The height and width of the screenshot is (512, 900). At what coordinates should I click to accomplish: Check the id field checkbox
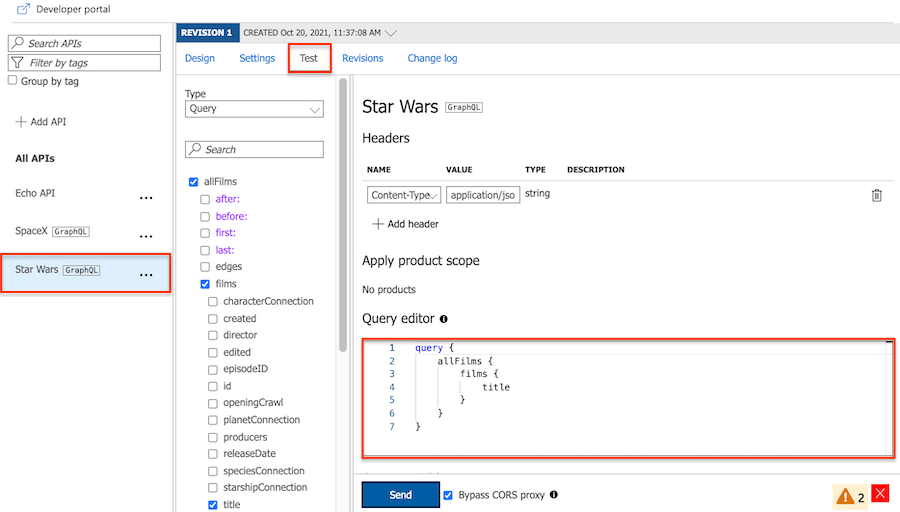(213, 386)
